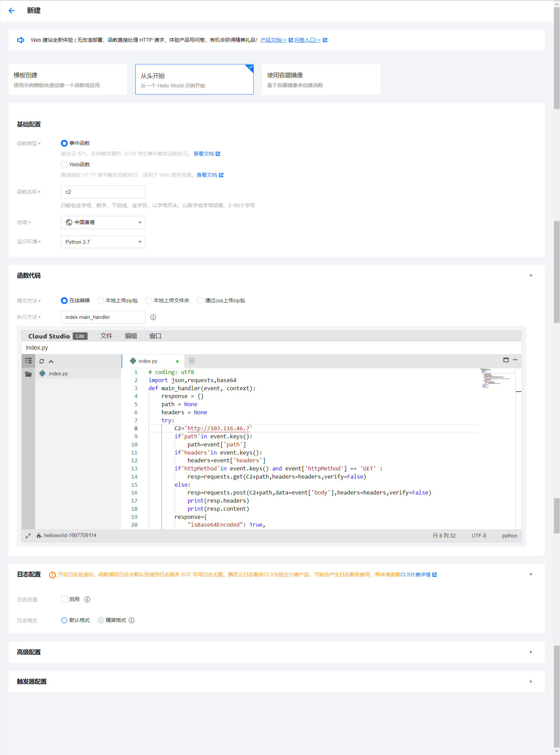
Task: Expand the editor to fullscreen icon
Action: [x=28, y=535]
